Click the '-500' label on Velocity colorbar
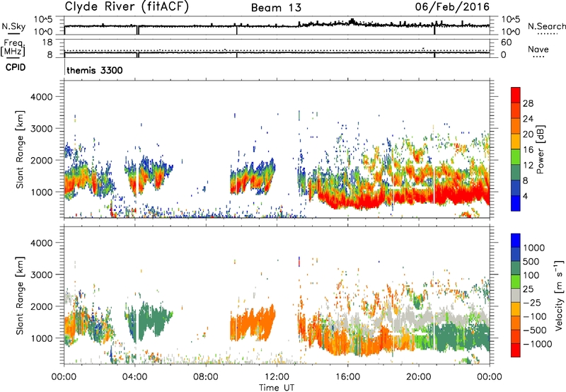This screenshot has height=392, width=566. pos(535,330)
